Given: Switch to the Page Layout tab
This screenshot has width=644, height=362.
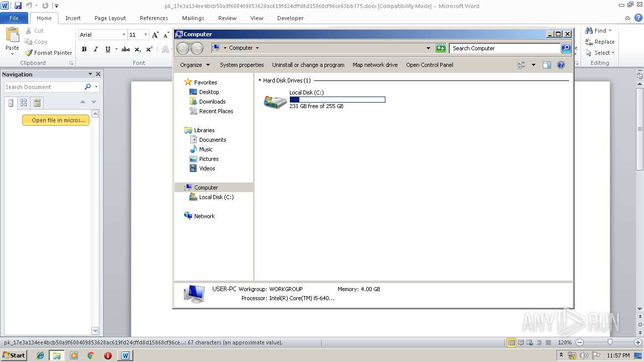Looking at the screenshot, I should [110, 18].
